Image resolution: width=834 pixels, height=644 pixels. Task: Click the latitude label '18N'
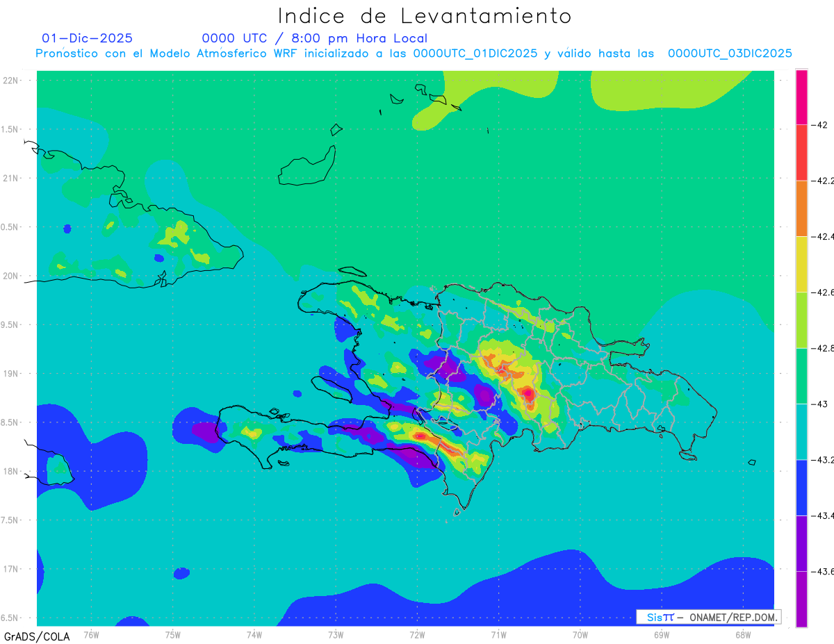(12, 471)
